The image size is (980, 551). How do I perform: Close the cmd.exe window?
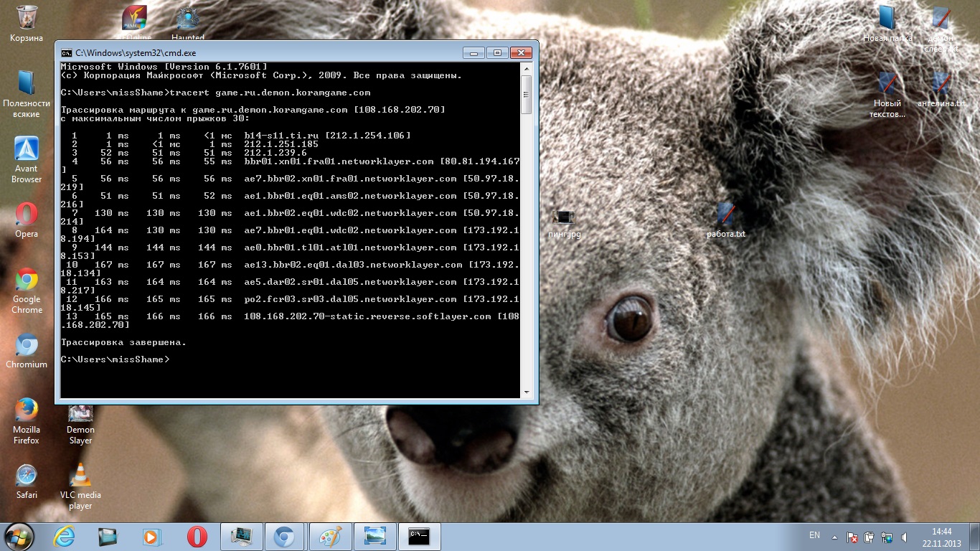(521, 52)
